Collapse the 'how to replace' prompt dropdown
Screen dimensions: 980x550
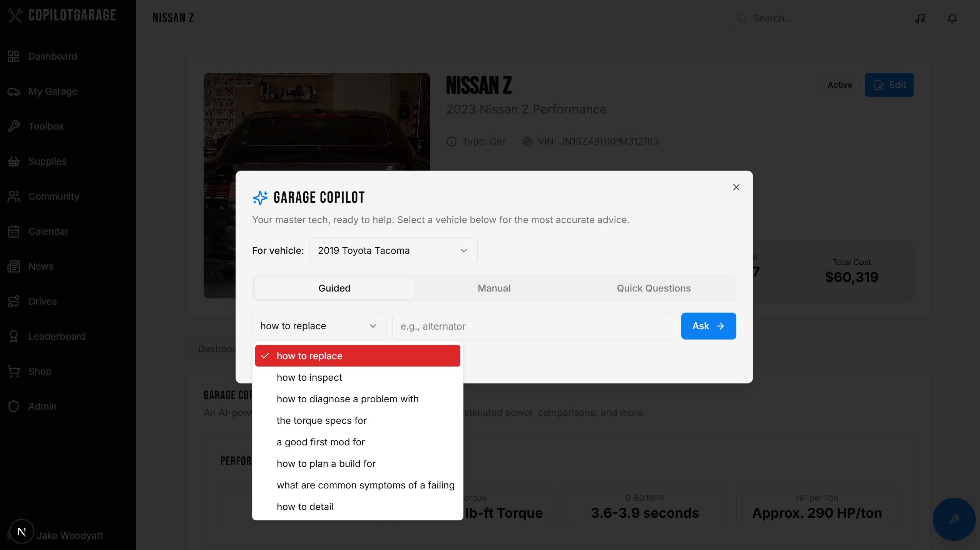pyautogui.click(x=319, y=326)
